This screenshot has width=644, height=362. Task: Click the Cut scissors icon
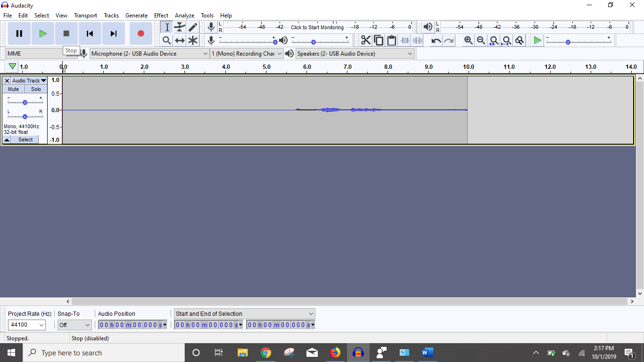click(x=366, y=41)
